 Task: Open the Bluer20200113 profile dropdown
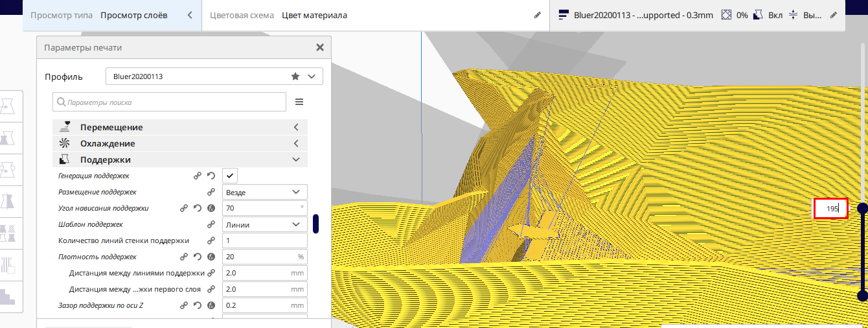pos(214,76)
